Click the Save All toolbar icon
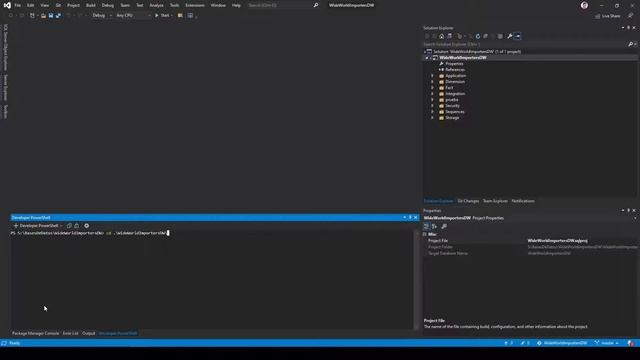Image resolution: width=640 pixels, height=360 pixels. [x=58, y=16]
